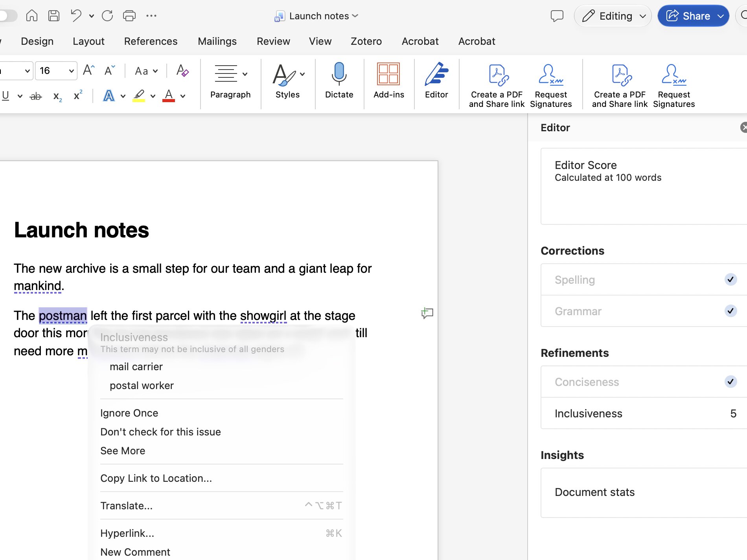Open the Editor tool in the ribbon
Screen dimensions: 747x560
(x=436, y=81)
